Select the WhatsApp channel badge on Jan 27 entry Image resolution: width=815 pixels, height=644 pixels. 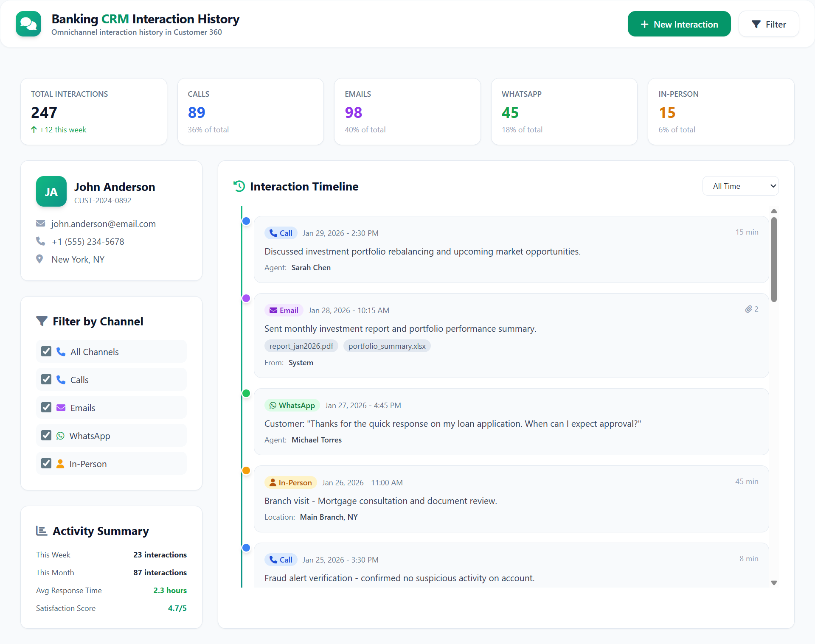point(292,405)
